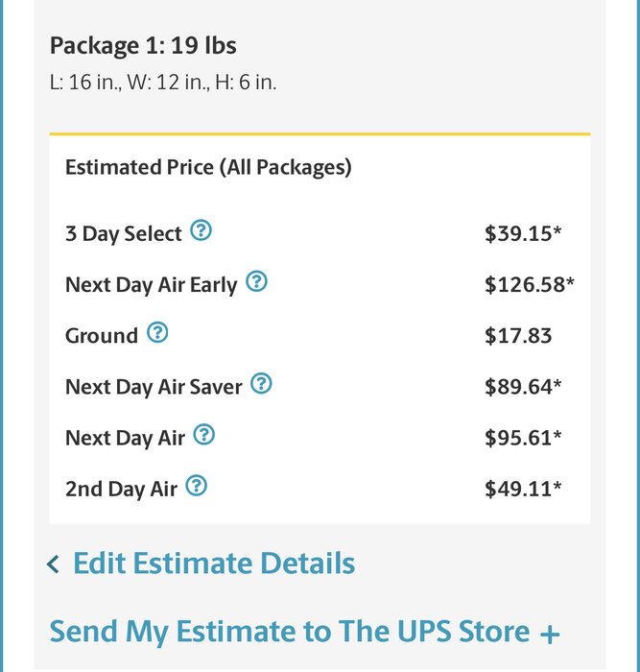The width and height of the screenshot is (640, 672).
Task: Tap question mark beside Next Day Air Saver
Action: point(261,384)
